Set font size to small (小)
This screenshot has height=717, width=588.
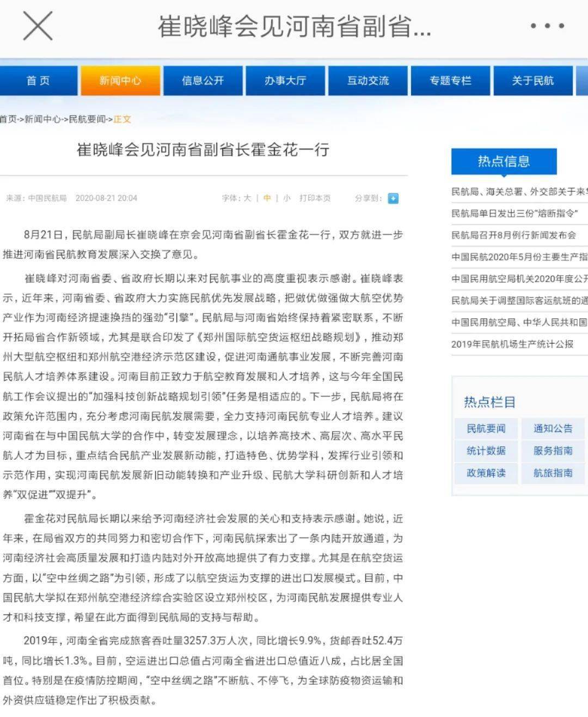[287, 198]
